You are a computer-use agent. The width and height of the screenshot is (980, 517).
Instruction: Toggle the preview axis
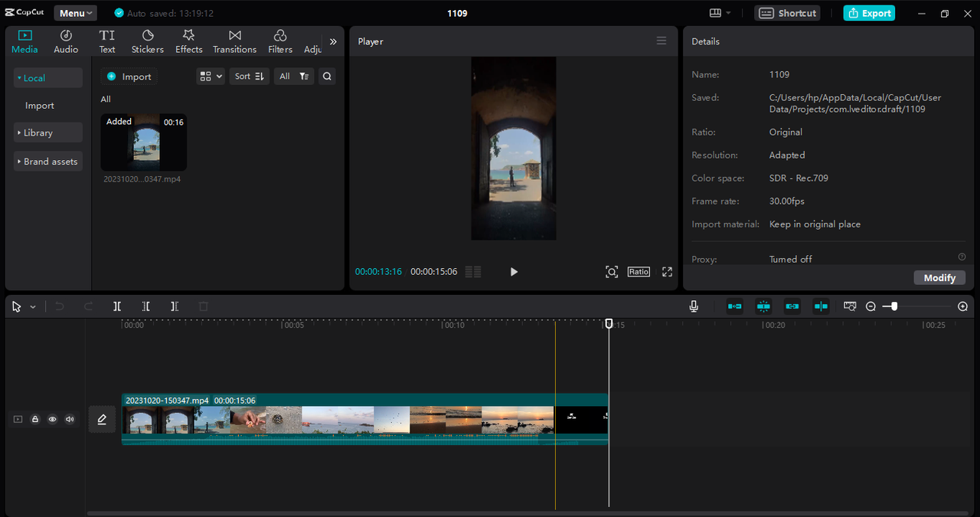click(x=821, y=306)
